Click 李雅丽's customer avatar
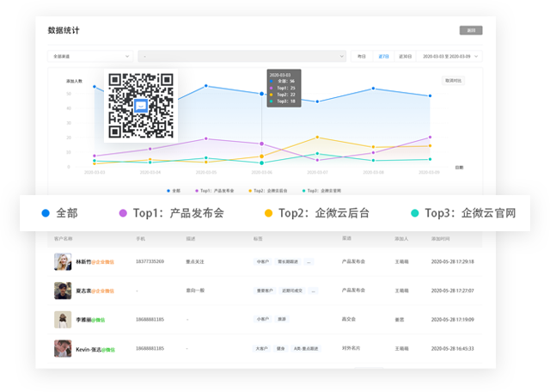Screen dimensions: 550x392 pos(63,320)
